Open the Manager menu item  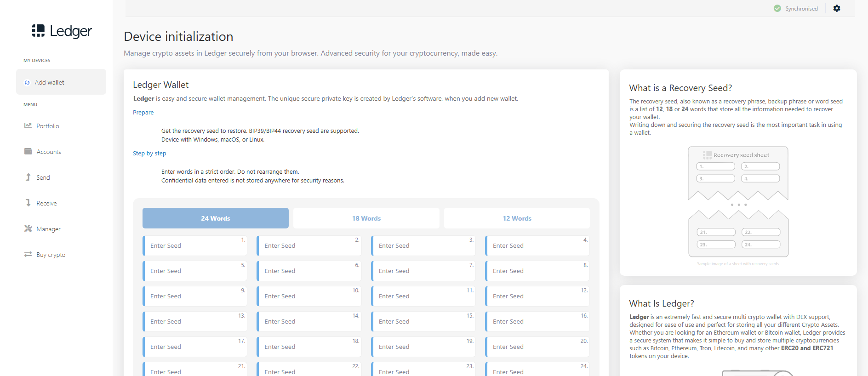[x=48, y=229]
